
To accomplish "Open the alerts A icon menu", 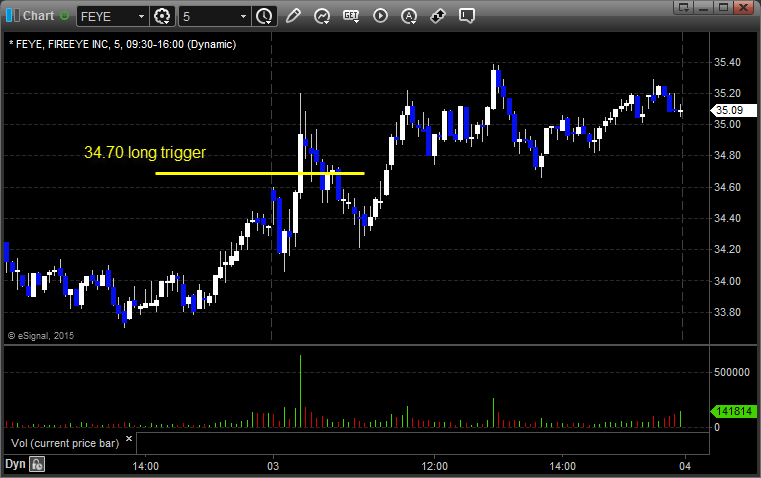I will click(409, 16).
